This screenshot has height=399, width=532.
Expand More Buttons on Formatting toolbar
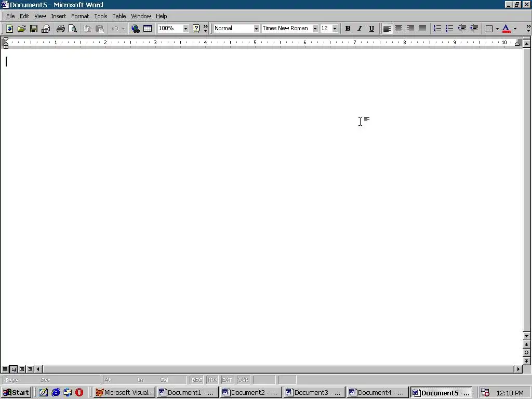[x=528, y=28]
